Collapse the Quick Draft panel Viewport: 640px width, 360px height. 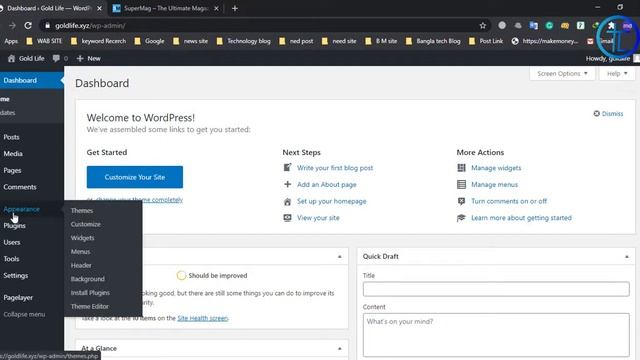pos(627,257)
